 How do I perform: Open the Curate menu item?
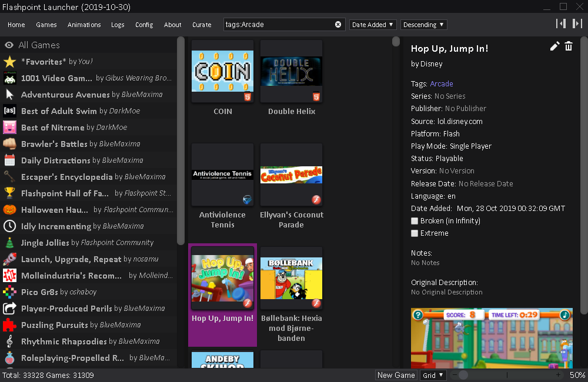pos(202,25)
